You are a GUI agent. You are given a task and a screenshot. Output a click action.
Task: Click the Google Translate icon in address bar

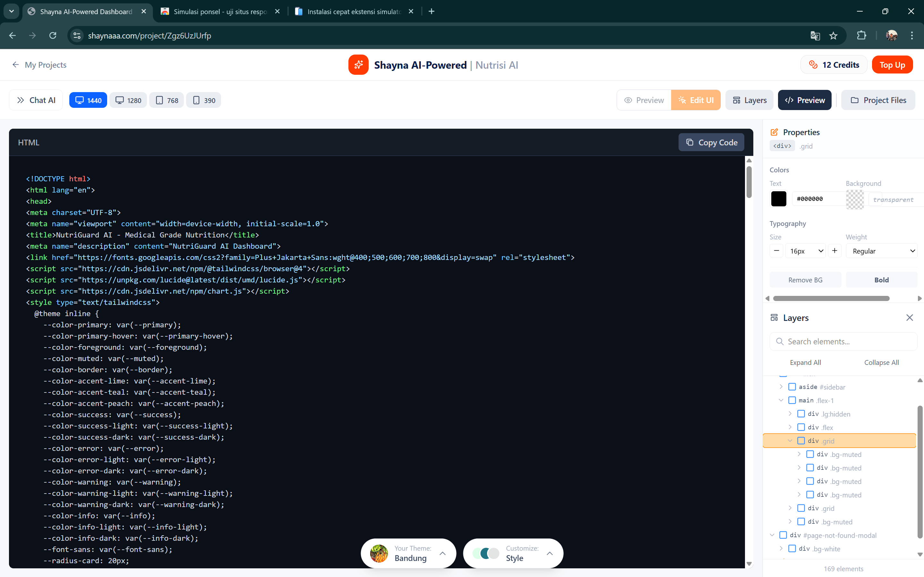click(x=815, y=36)
